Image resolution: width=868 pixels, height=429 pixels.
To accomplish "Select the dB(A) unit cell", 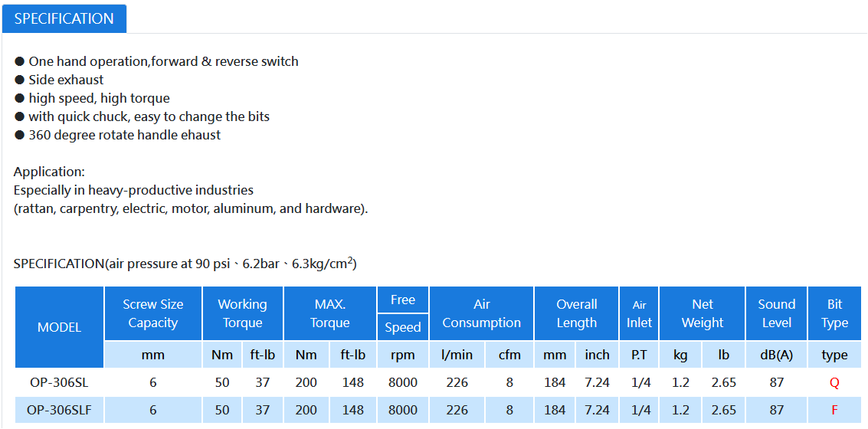I will click(x=777, y=355).
